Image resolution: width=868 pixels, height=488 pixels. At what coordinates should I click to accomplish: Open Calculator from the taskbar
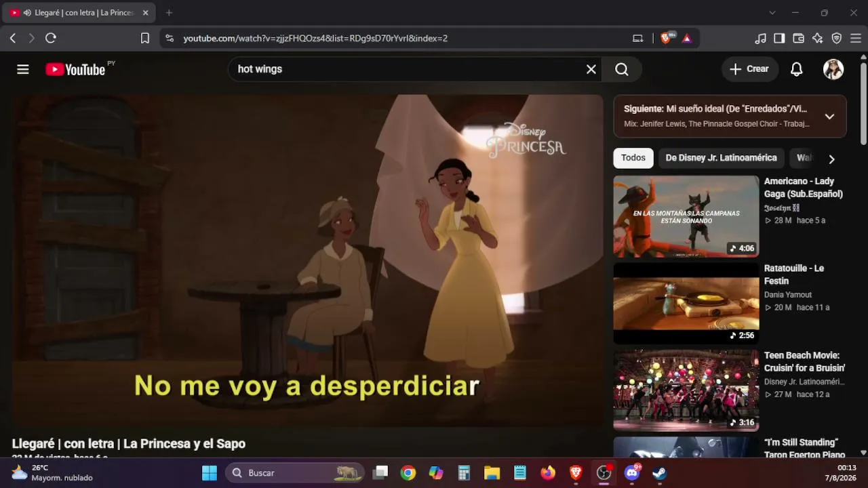(464, 473)
